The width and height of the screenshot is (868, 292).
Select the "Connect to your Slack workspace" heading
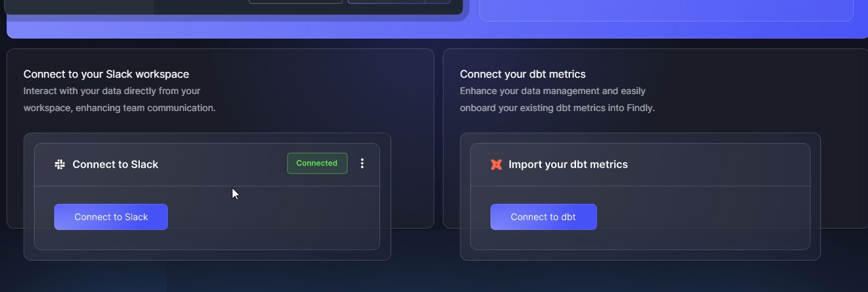(x=106, y=74)
